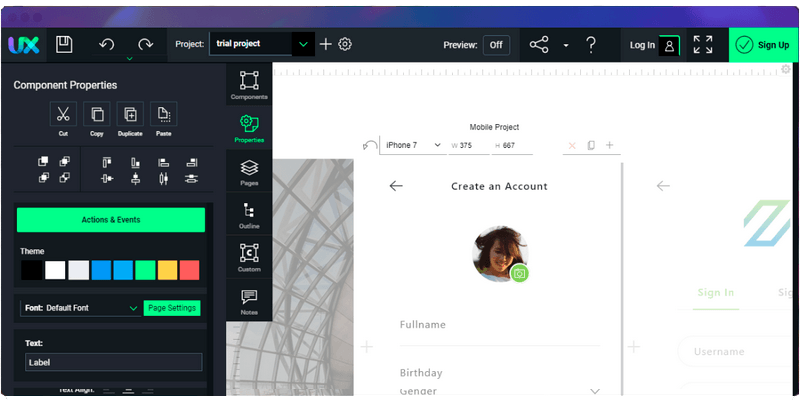Switch to the Components tab
800x400 pixels.
[249, 85]
